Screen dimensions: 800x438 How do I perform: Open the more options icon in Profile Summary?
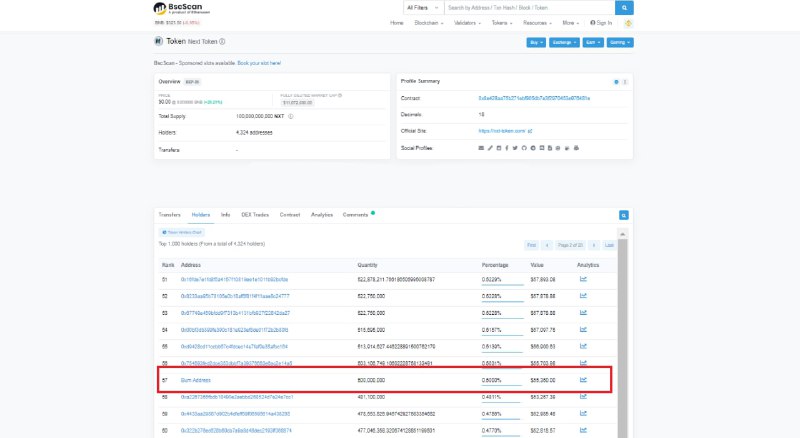(624, 82)
